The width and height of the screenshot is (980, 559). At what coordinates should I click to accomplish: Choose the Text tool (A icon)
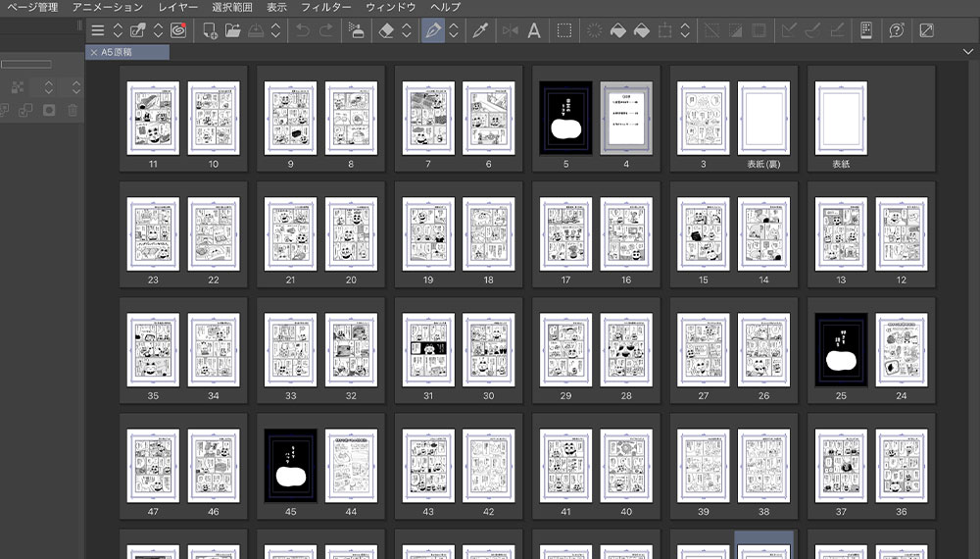pyautogui.click(x=534, y=30)
